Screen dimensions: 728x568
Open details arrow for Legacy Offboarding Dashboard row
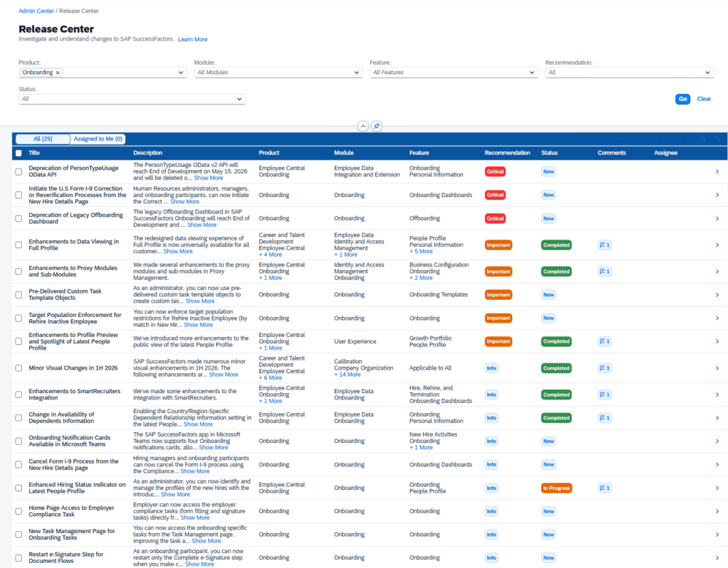[717, 218]
